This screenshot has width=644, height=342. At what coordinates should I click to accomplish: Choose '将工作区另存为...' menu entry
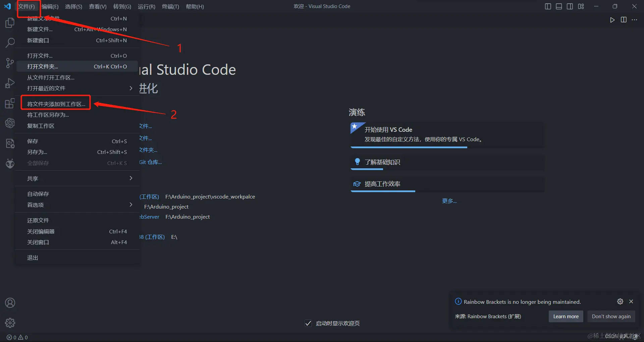point(77,115)
